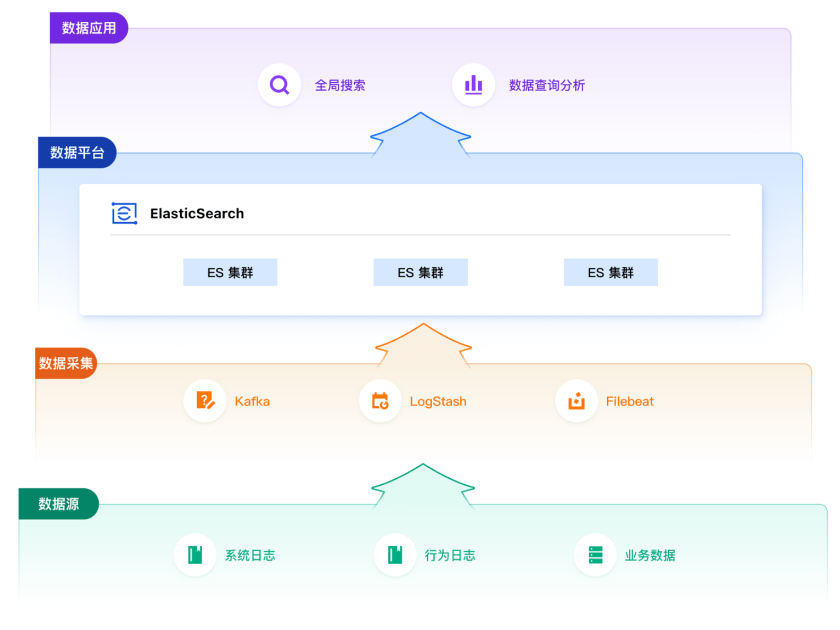The image size is (840, 630).
Task: Click the 数据查询分析 text label
Action: pyautogui.click(x=547, y=85)
